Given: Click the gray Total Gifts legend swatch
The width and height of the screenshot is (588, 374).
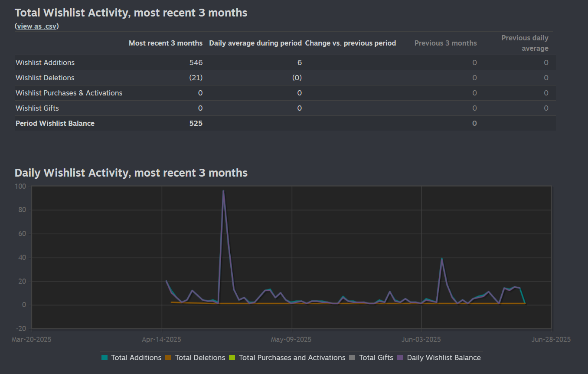Looking at the screenshot, I should [x=352, y=358].
